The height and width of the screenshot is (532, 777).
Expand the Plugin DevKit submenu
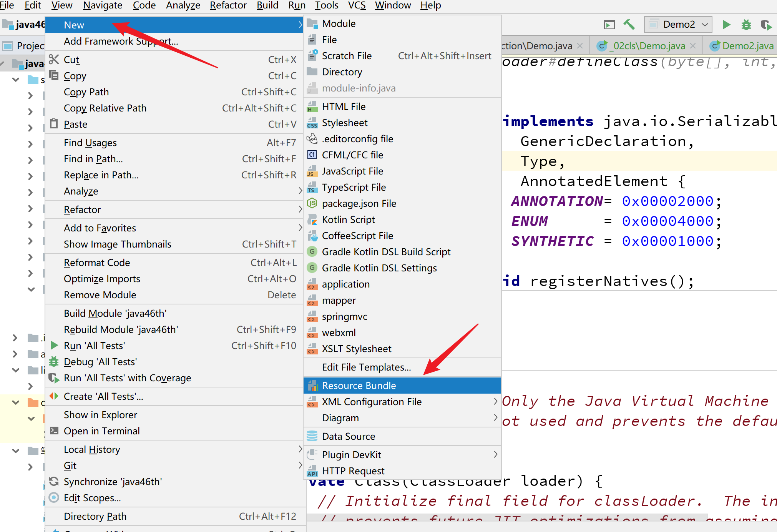pyautogui.click(x=351, y=455)
